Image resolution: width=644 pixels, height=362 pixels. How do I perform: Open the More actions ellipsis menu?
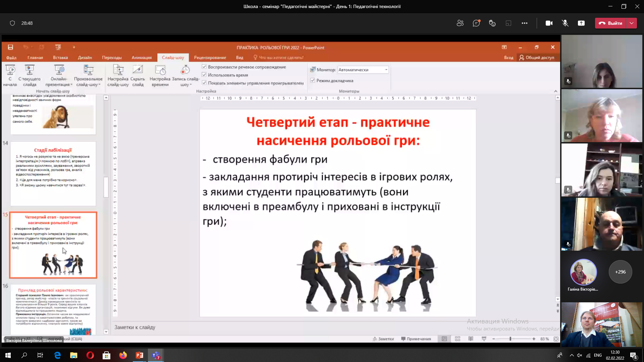(x=525, y=23)
